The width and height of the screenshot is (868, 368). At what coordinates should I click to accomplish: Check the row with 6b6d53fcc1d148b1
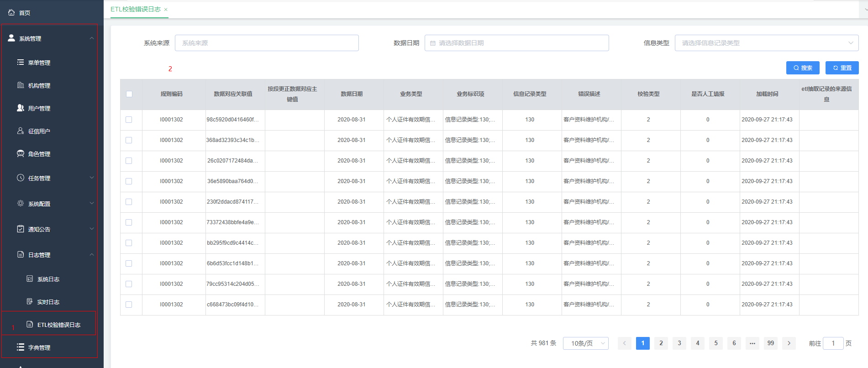129,263
